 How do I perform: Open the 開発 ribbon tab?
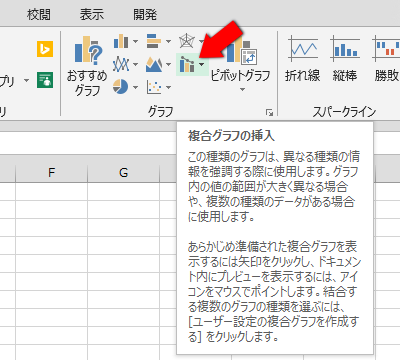[145, 15]
